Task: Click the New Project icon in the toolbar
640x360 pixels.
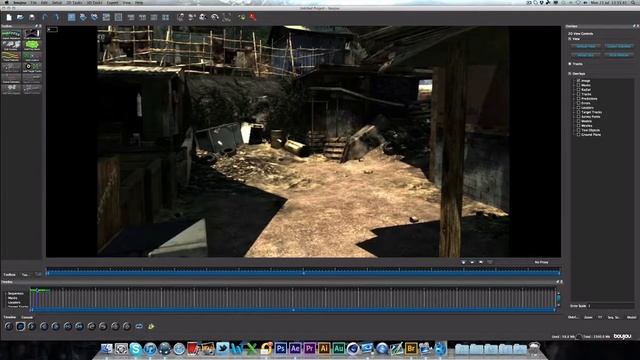Action: click(x=9, y=17)
